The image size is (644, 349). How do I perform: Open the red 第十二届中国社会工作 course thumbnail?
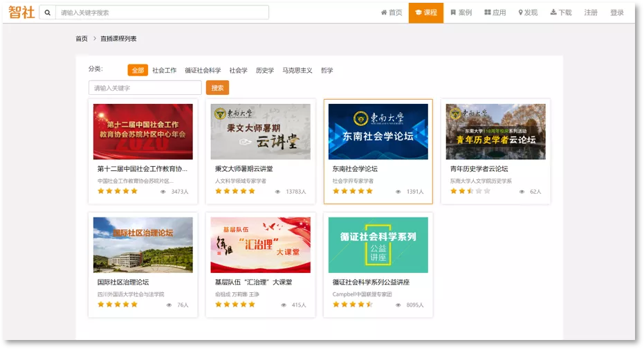pos(143,132)
